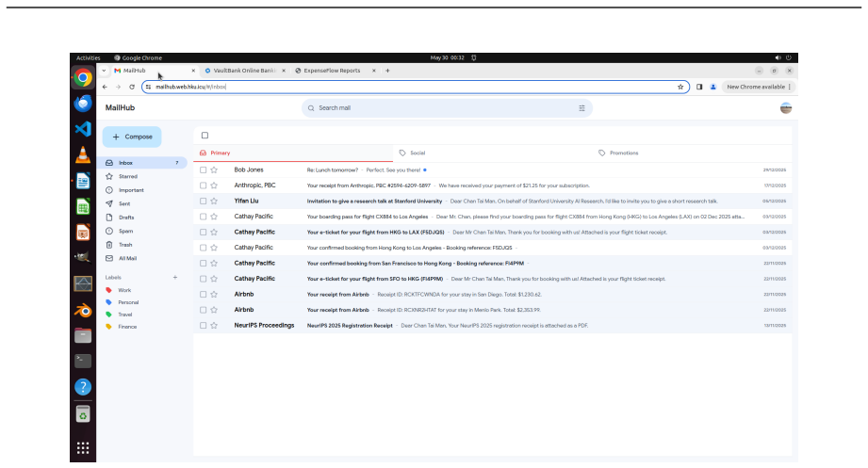Open LibreOffice Impress from the dock
Viewport: 868px width, 468px height.
[x=83, y=233]
